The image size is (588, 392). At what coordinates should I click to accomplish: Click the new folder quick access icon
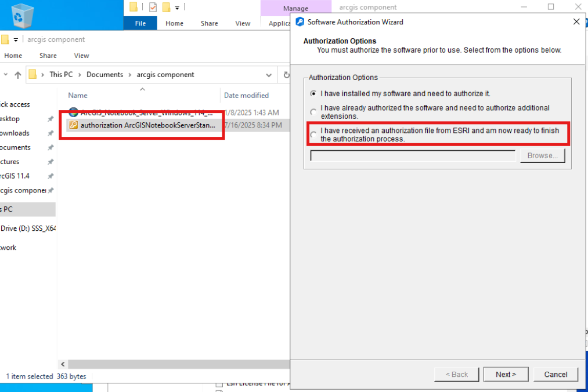click(166, 7)
